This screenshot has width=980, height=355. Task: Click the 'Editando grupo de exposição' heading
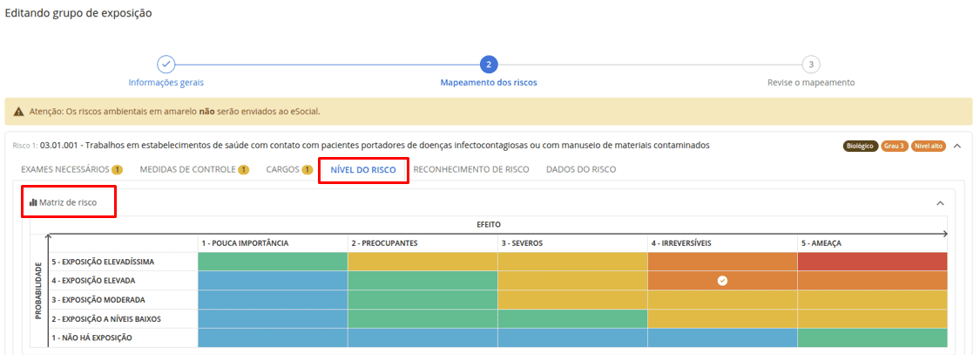point(78,12)
